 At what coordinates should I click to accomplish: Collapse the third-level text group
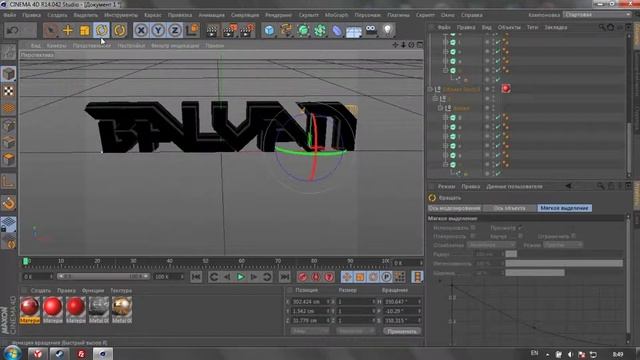pos(440,108)
